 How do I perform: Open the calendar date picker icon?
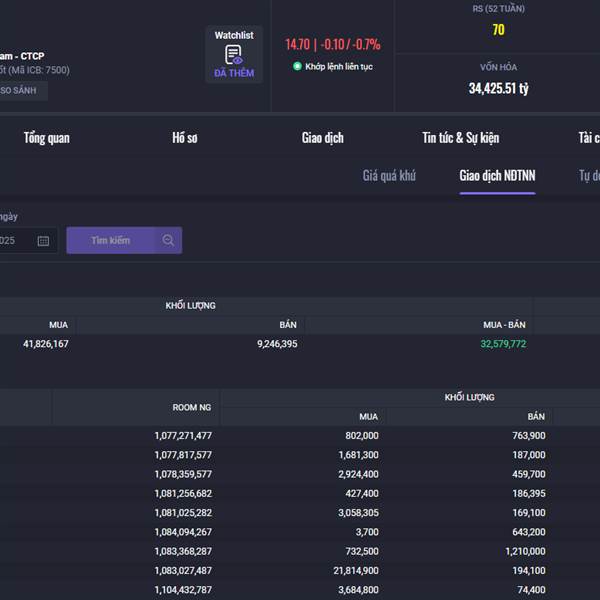tap(43, 241)
